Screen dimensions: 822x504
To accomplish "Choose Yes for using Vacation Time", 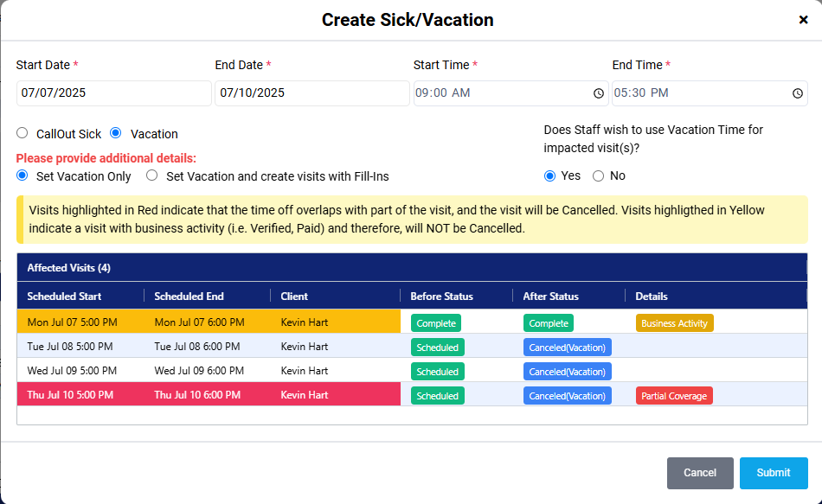I will (549, 175).
